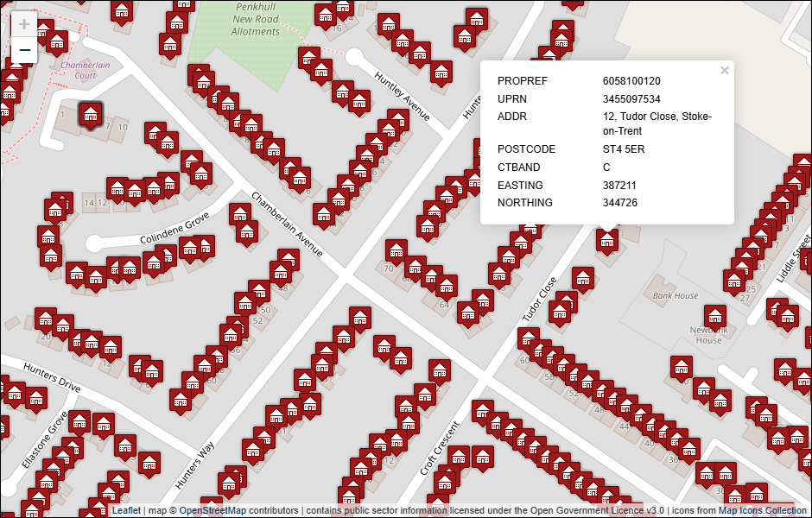Viewport: 812px width, 518px height.
Task: Click the Bank House building label
Action: [x=676, y=295]
